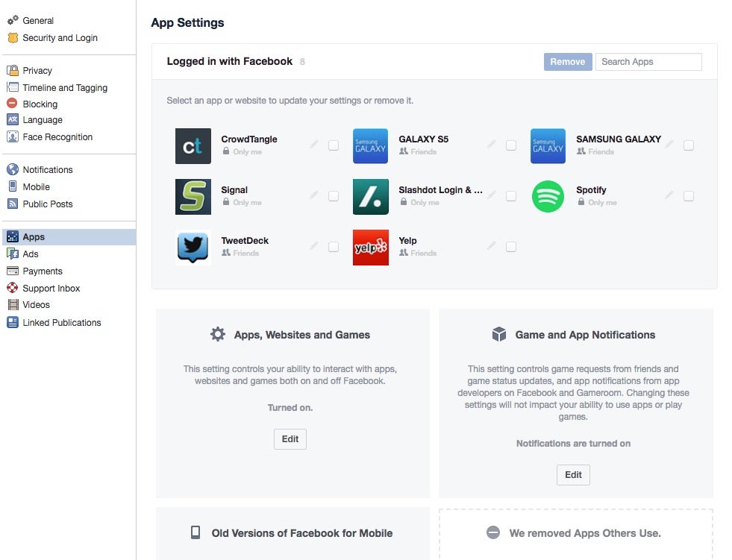
Task: Click the pencil edit icon for GALAXY S5
Action: 492,144
